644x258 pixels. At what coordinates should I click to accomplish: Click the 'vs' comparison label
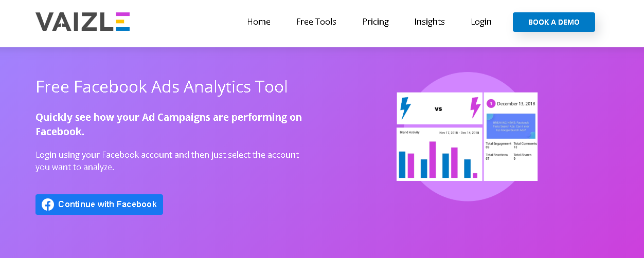pyautogui.click(x=438, y=109)
